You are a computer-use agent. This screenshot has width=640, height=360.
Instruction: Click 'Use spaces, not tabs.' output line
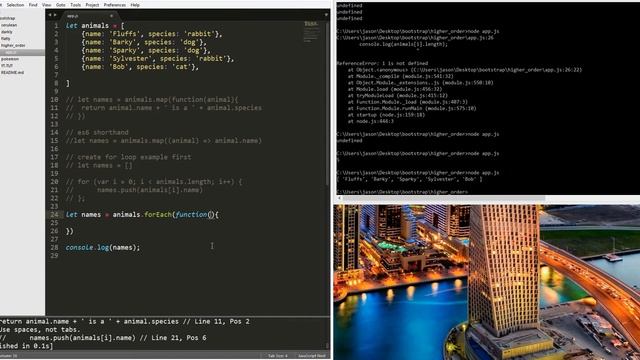point(40,329)
